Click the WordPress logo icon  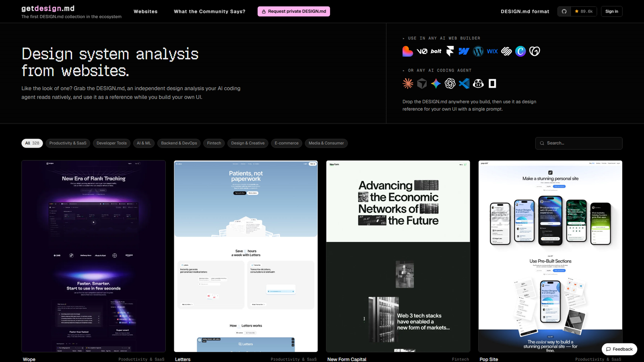click(x=478, y=51)
